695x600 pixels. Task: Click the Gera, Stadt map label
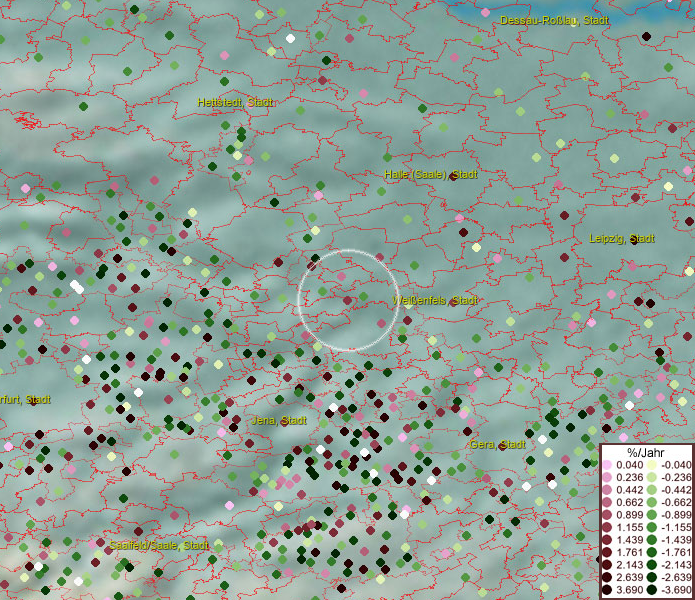coord(497,444)
